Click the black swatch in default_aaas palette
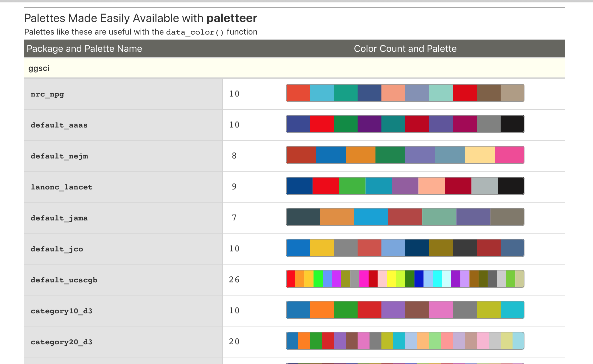Screen dimensions: 593x364 [512, 124]
